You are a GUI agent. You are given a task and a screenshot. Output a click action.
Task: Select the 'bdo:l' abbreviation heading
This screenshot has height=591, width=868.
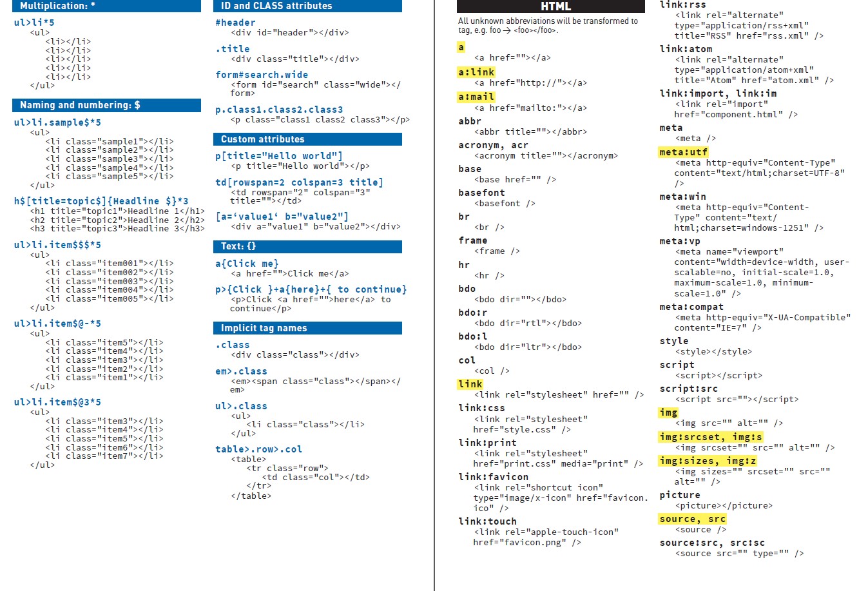[473, 336]
